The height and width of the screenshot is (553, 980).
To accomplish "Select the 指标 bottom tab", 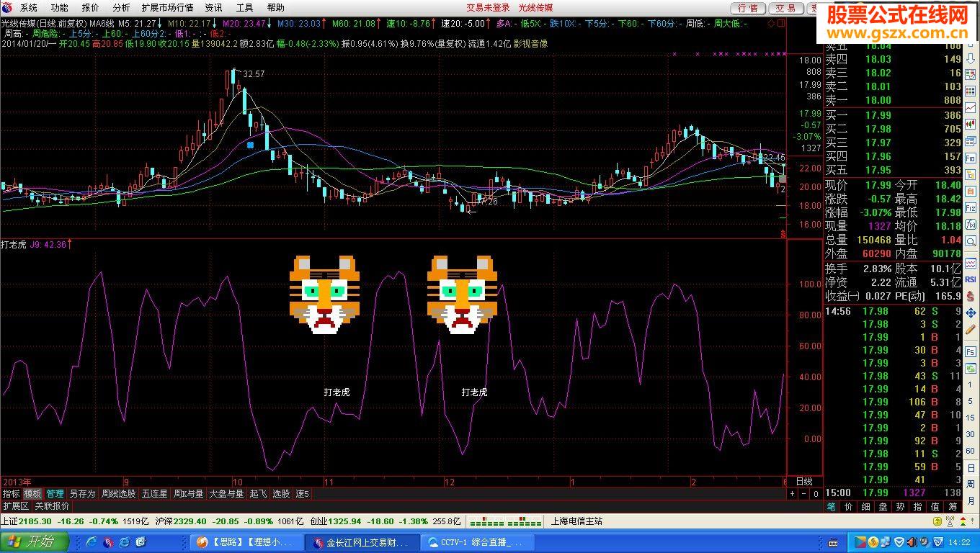I will point(11,494).
